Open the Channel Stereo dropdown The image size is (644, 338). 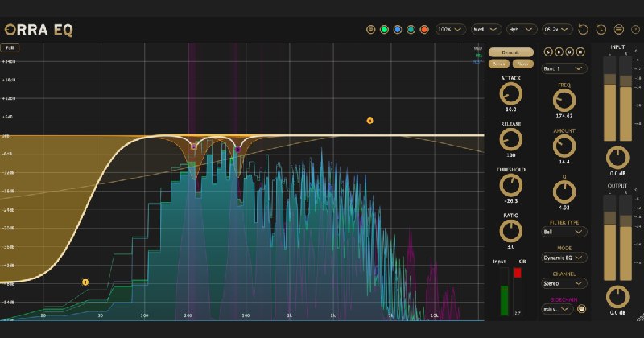pyautogui.click(x=564, y=283)
